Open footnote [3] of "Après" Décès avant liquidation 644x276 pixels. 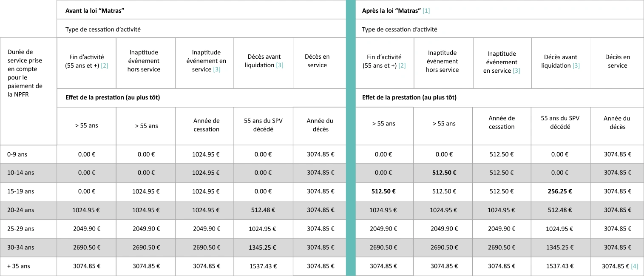pyautogui.click(x=576, y=65)
